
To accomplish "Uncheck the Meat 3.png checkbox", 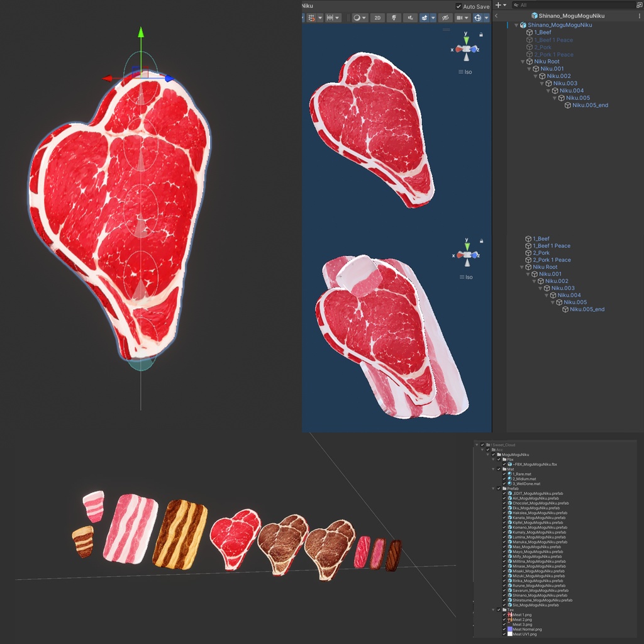I will click(x=504, y=625).
